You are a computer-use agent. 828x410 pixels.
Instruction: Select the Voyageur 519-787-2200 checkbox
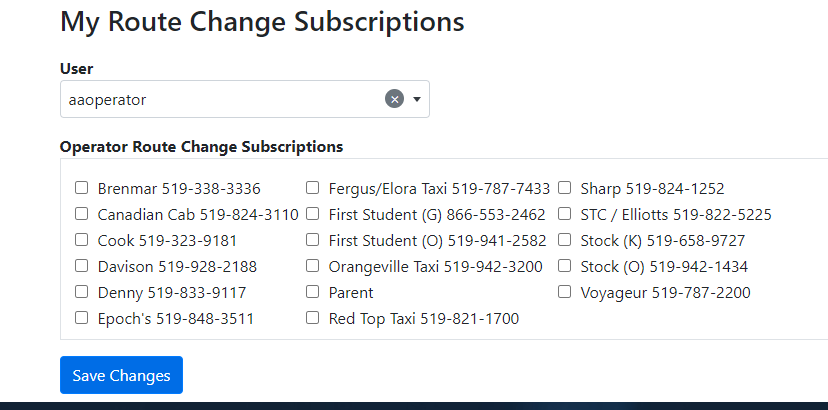(x=564, y=292)
